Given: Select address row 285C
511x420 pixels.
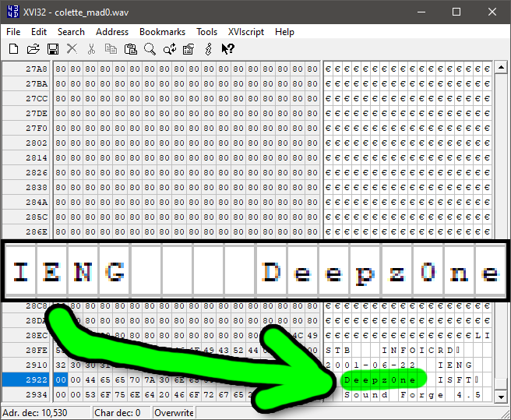Looking at the screenshot, I should click(x=26, y=217).
